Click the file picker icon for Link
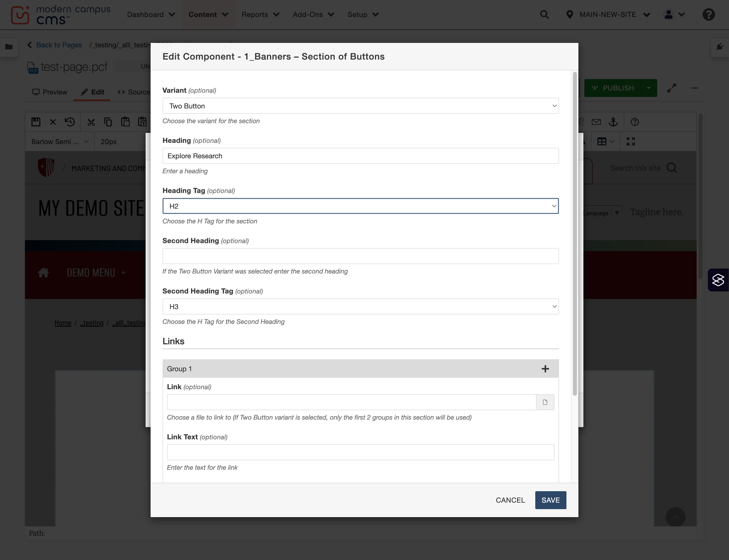The height and width of the screenshot is (560, 729). coord(545,402)
